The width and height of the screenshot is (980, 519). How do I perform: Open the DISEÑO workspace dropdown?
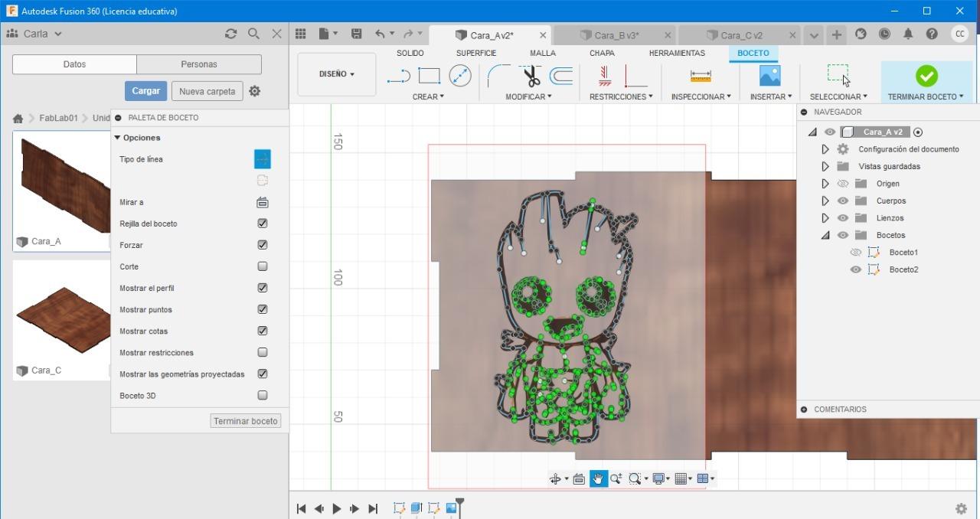pos(337,74)
